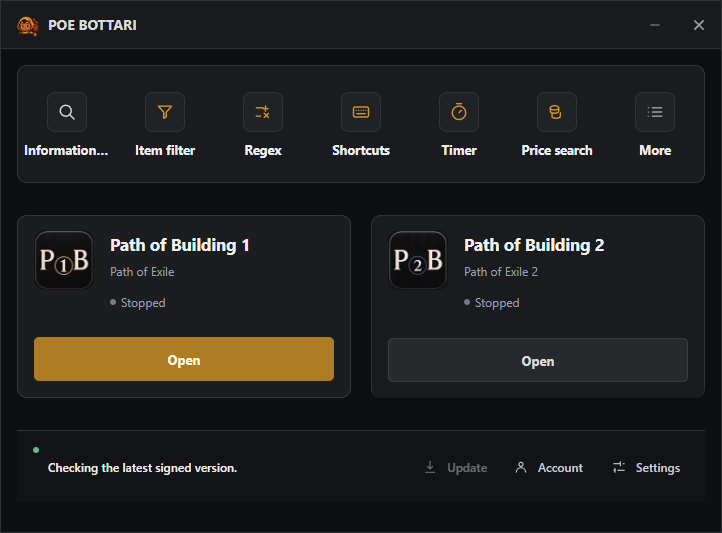The width and height of the screenshot is (722, 533).
Task: Open the Account label
Action: click(x=560, y=468)
